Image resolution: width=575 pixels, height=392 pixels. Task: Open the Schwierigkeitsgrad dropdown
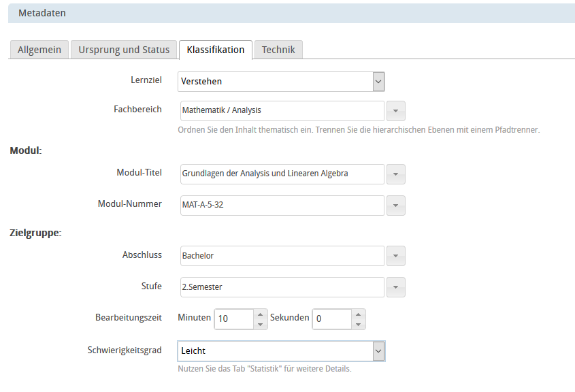click(x=378, y=351)
